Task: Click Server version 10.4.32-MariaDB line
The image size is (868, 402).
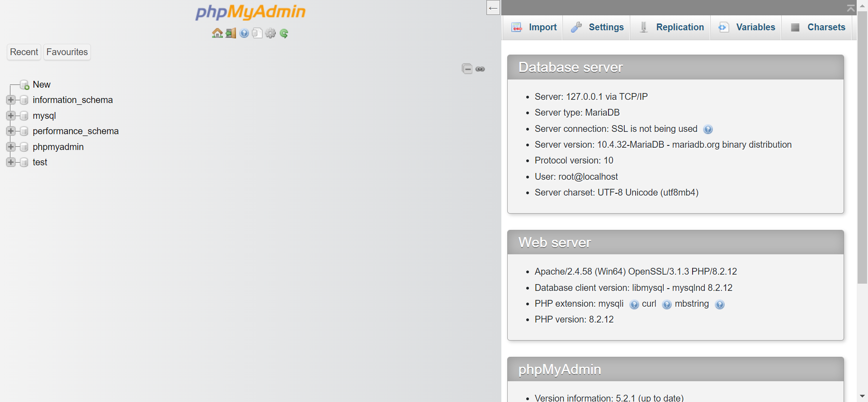Action: [663, 145]
